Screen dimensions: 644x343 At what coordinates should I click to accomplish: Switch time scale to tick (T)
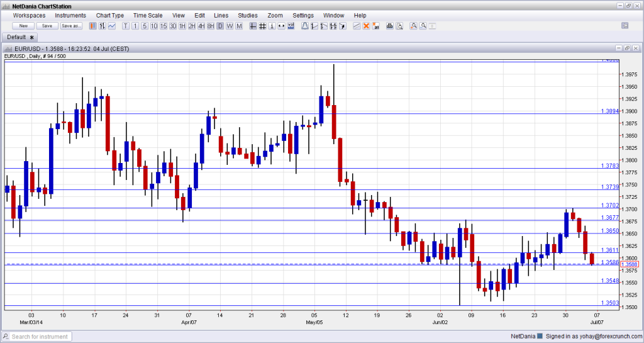126,26
